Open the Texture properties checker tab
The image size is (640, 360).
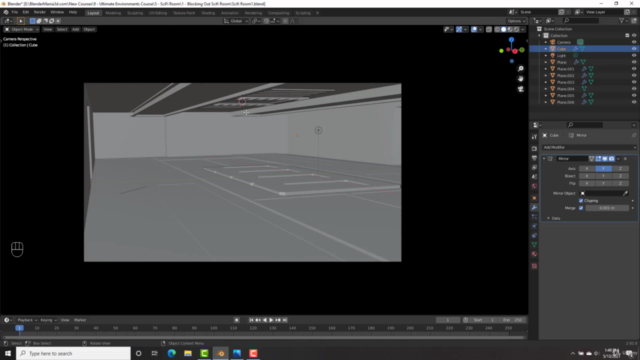pos(534,266)
